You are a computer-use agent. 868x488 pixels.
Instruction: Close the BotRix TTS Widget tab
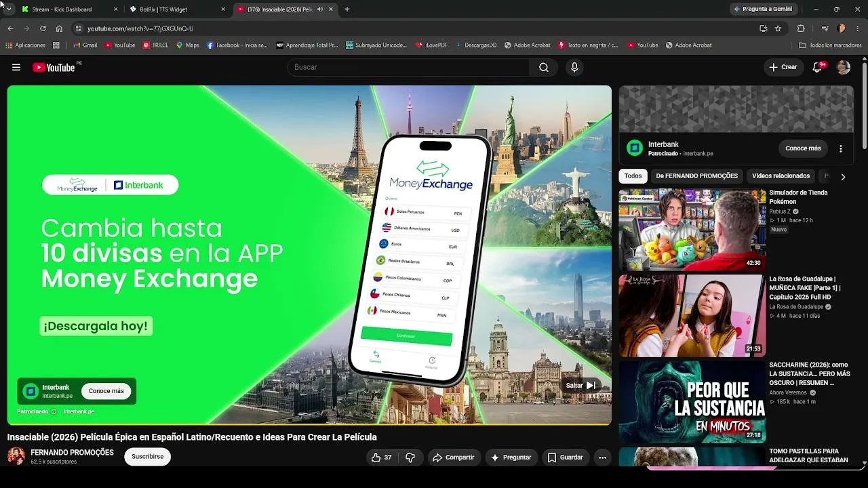223,9
